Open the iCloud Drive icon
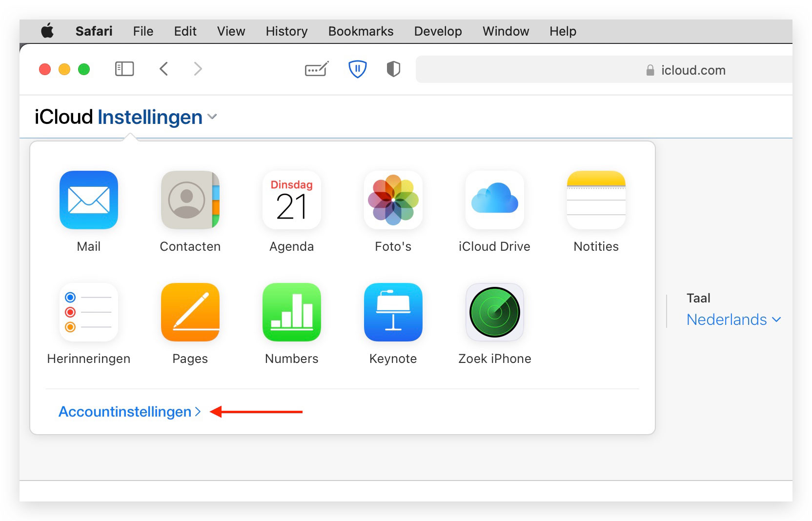The width and height of the screenshot is (812, 521). (x=495, y=200)
